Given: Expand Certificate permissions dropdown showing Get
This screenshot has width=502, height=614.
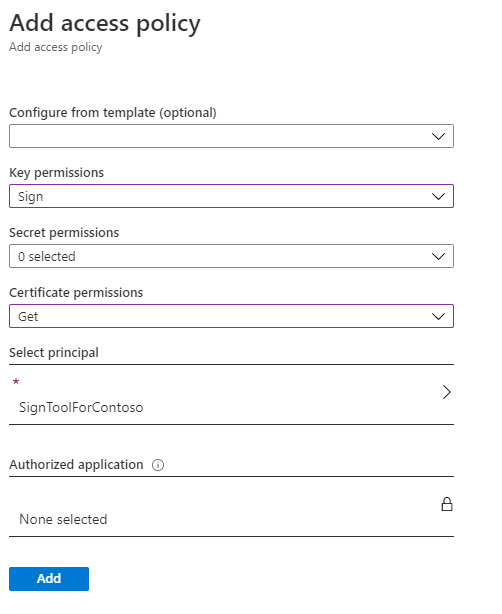Looking at the screenshot, I should [x=231, y=316].
